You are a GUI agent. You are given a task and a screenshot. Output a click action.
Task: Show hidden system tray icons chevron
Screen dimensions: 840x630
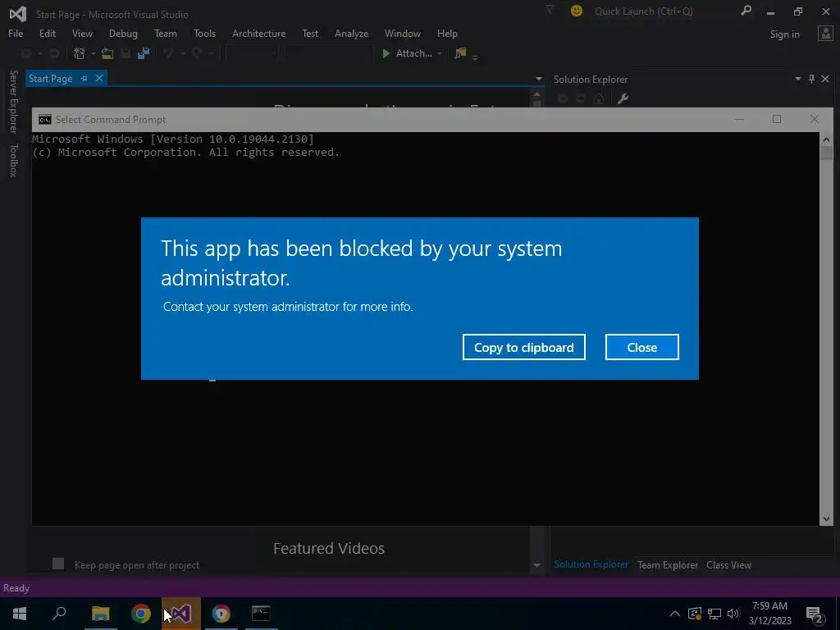(x=675, y=614)
